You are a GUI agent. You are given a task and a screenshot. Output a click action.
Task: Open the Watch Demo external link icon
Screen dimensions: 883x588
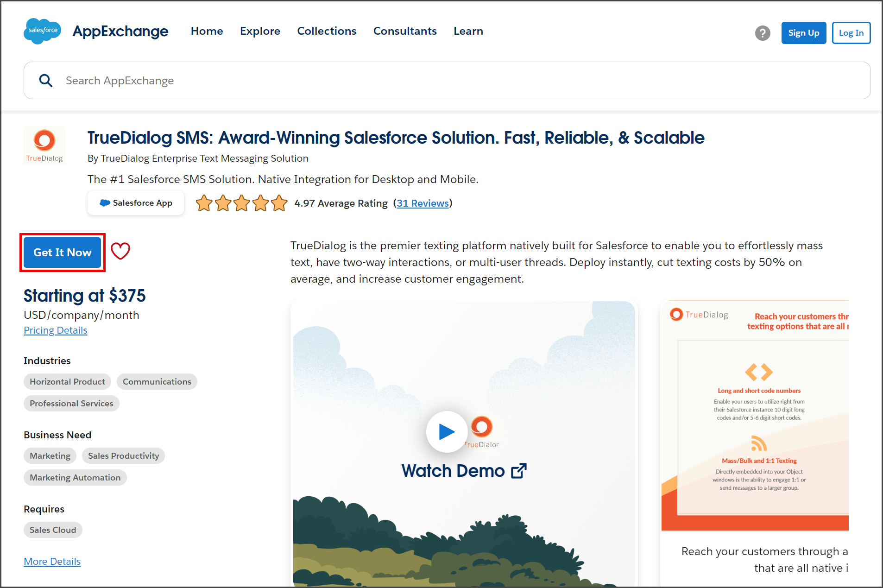pos(519,471)
